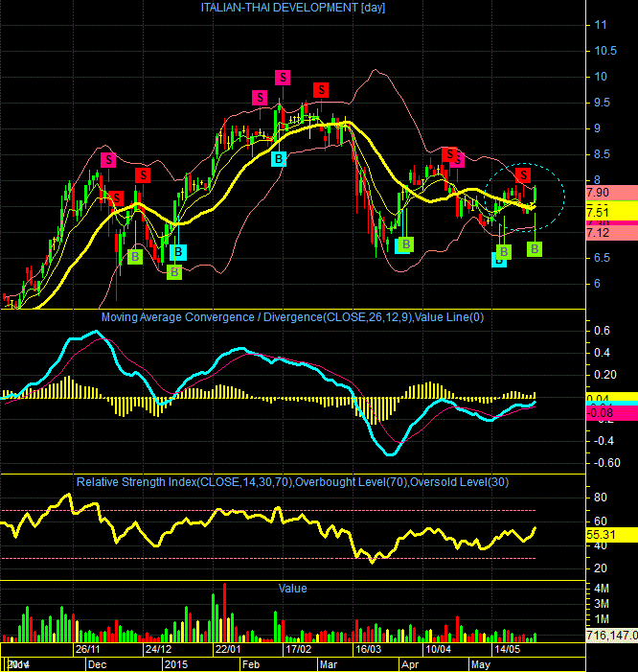The image size is (638, 672).
Task: Open the MACD indicator title label
Action: (292, 317)
